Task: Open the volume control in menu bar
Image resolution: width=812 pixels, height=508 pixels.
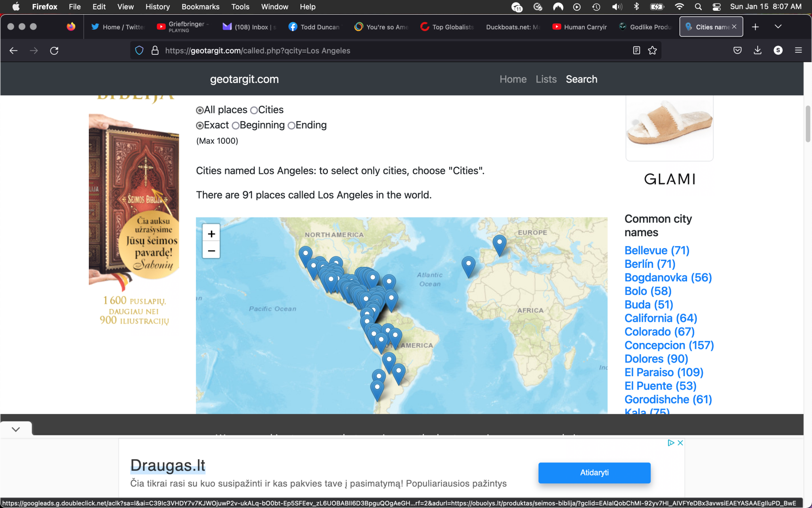Action: point(617,7)
